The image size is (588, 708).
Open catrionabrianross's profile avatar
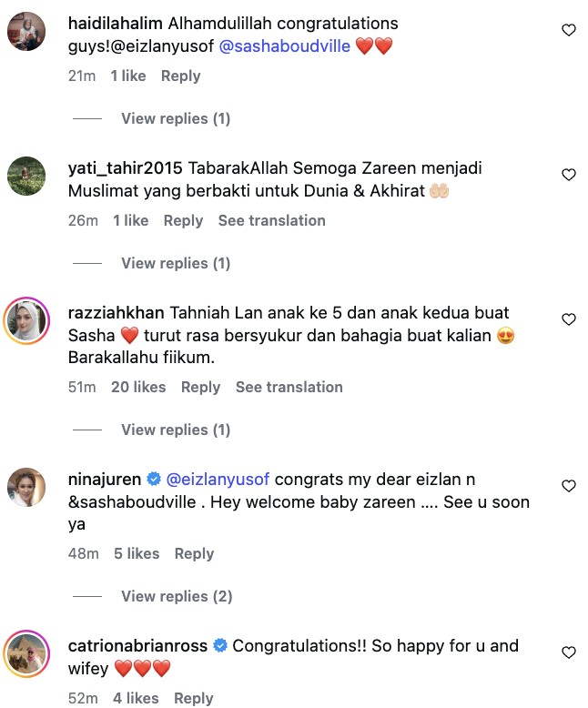tap(27, 653)
